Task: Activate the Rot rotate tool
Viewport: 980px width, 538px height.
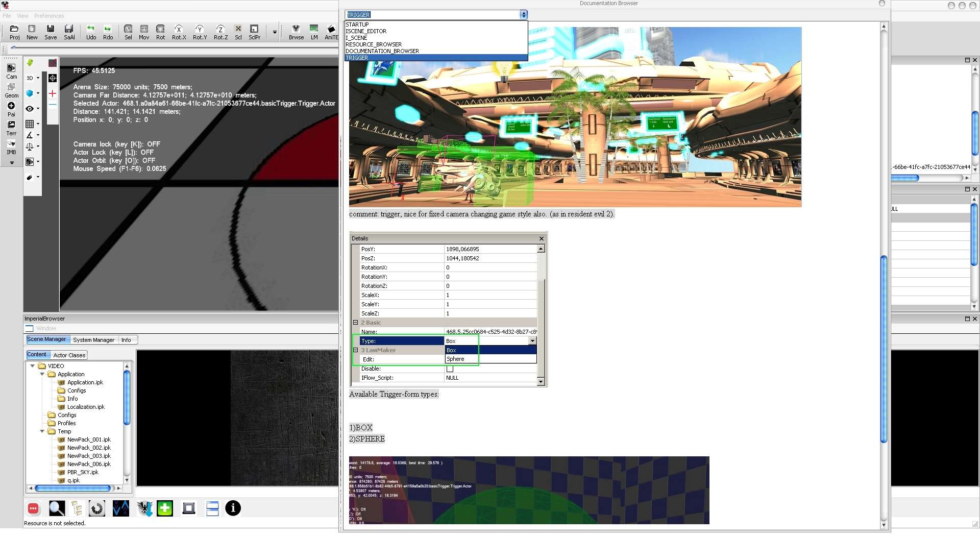Action: 160,32
